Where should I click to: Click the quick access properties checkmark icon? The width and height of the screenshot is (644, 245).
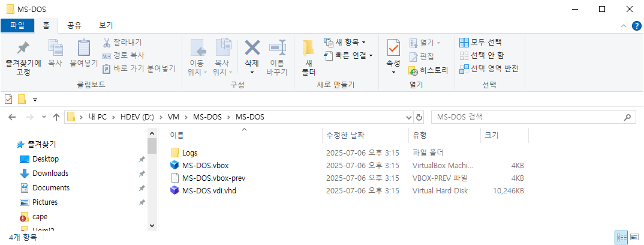click(x=8, y=99)
